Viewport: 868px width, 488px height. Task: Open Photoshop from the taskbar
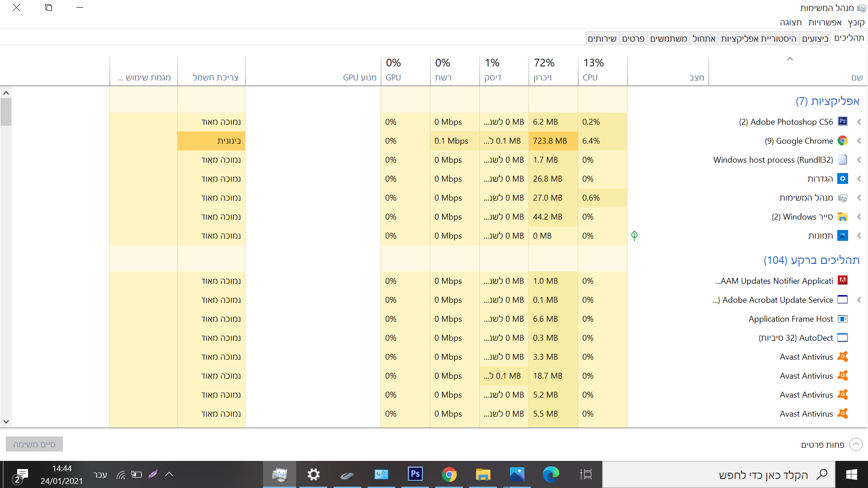415,474
